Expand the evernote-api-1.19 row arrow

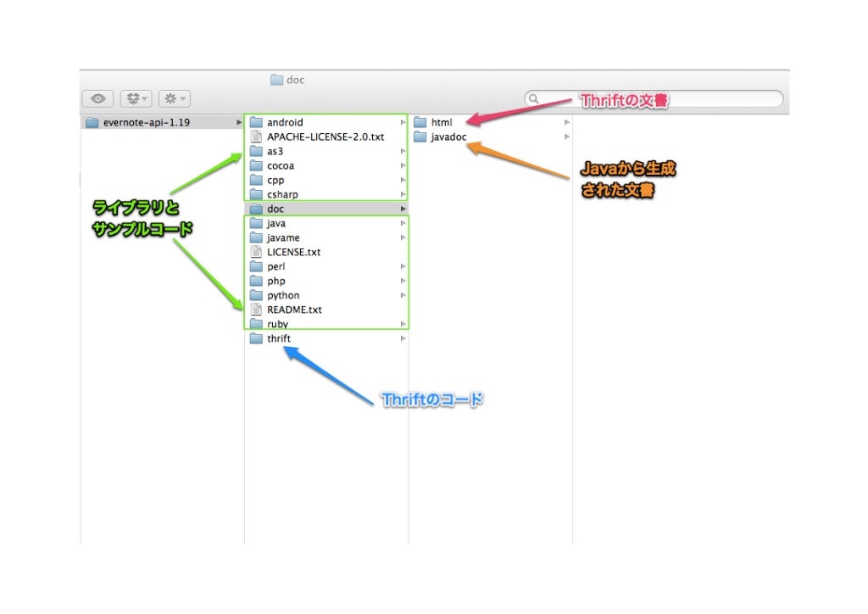point(238,122)
